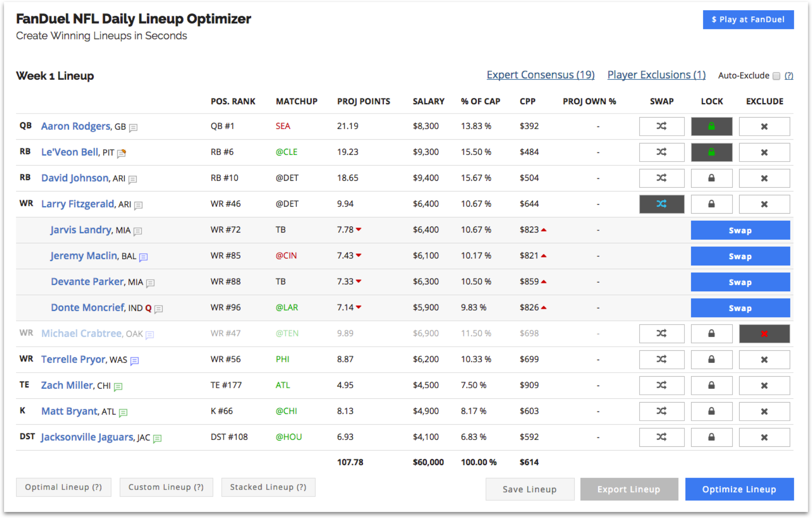Open Player Exclusions (1) link

657,75
